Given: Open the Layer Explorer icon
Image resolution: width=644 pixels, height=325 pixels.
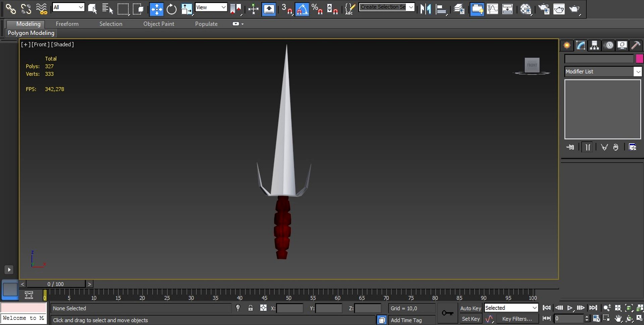Looking at the screenshot, I should pos(459,9).
